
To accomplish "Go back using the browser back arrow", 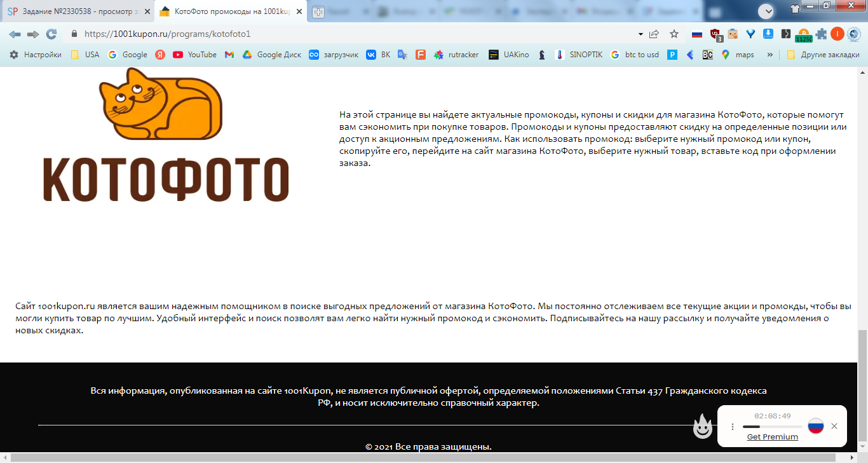I will (x=15, y=34).
